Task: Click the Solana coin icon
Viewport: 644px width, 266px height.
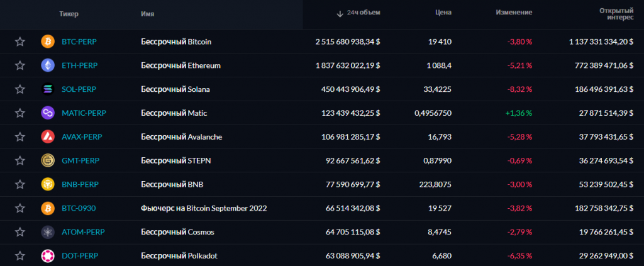Action: pyautogui.click(x=48, y=89)
